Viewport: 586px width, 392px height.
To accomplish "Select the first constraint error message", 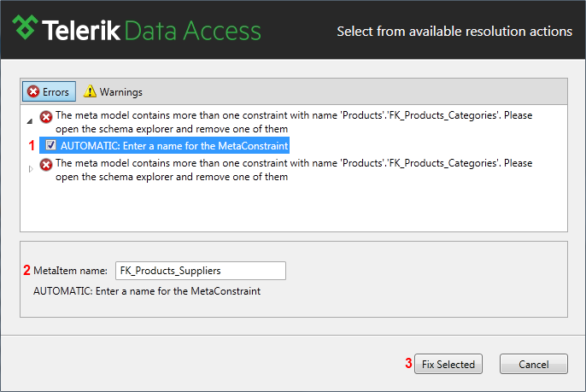I will tap(294, 122).
